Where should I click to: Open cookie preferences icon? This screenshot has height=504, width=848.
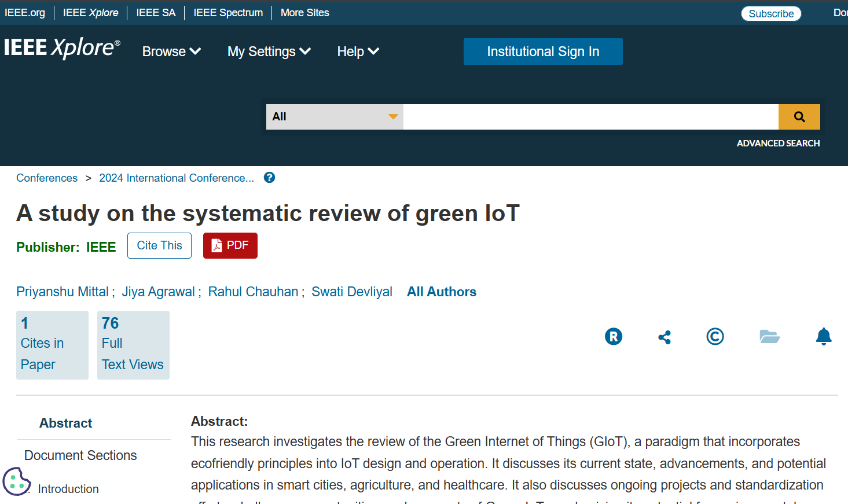point(16,481)
